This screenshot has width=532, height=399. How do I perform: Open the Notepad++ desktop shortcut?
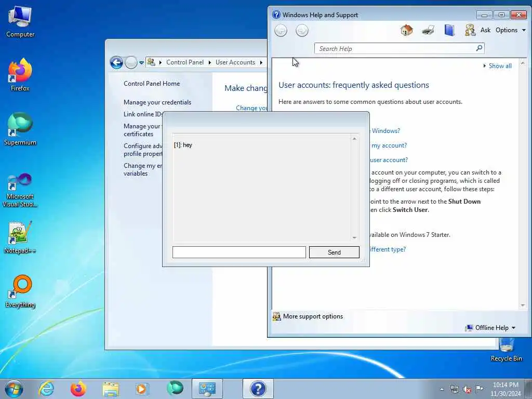[20, 237]
